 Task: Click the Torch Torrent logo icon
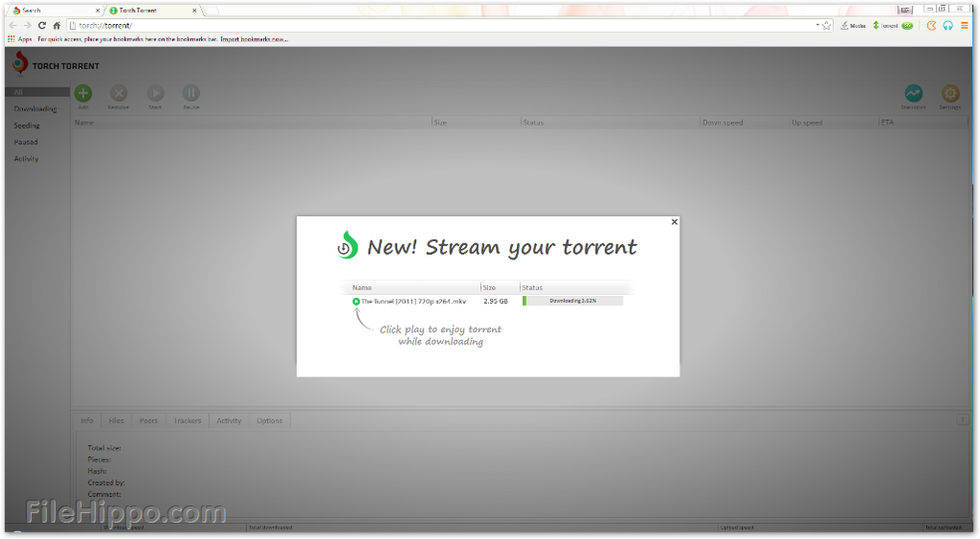(x=20, y=62)
